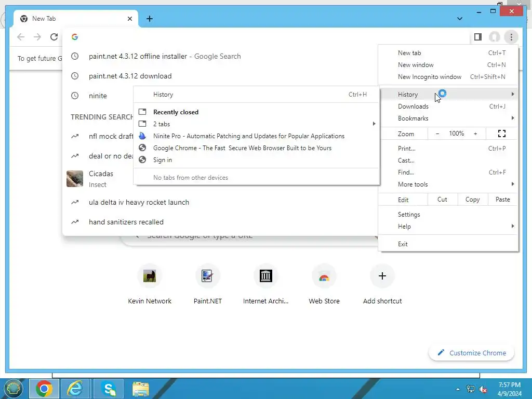Open the tab search chevron
The height and width of the screenshot is (399, 532).
tap(460, 19)
